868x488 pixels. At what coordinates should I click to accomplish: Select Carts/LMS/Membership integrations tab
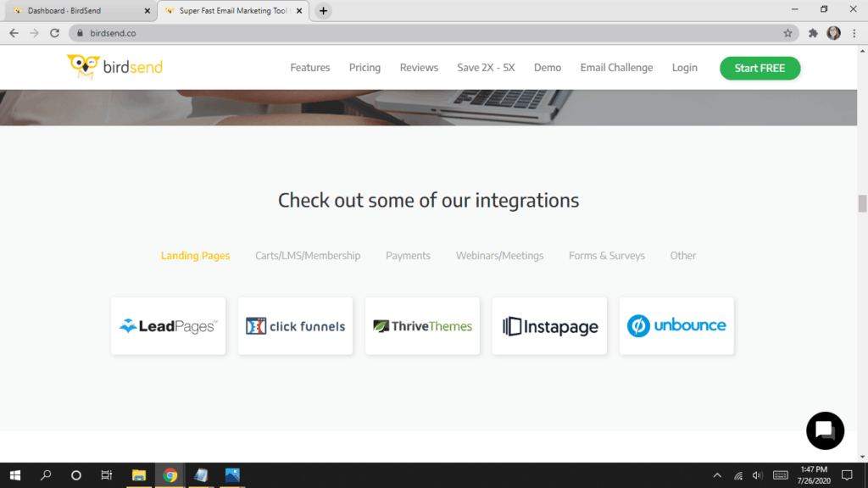[308, 256]
